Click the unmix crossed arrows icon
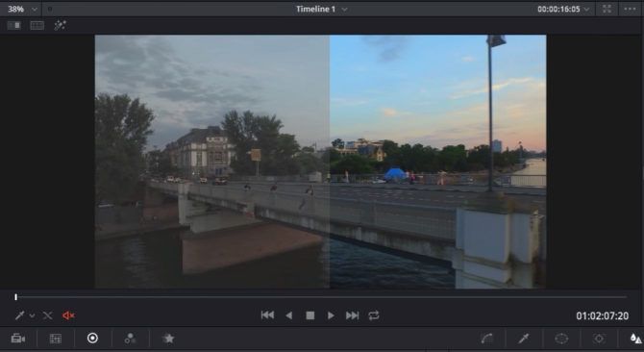Image resolution: width=644 pixels, height=352 pixels. [47, 315]
